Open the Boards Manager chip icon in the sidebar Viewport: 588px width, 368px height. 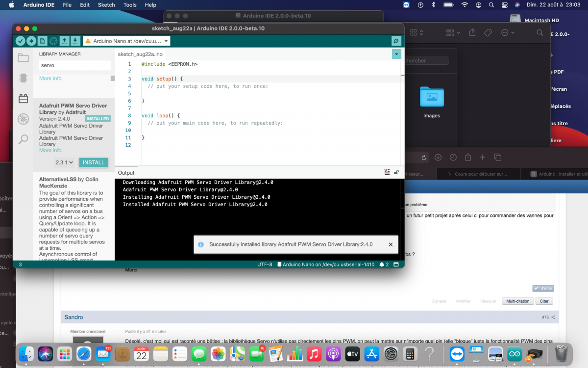coord(23,78)
